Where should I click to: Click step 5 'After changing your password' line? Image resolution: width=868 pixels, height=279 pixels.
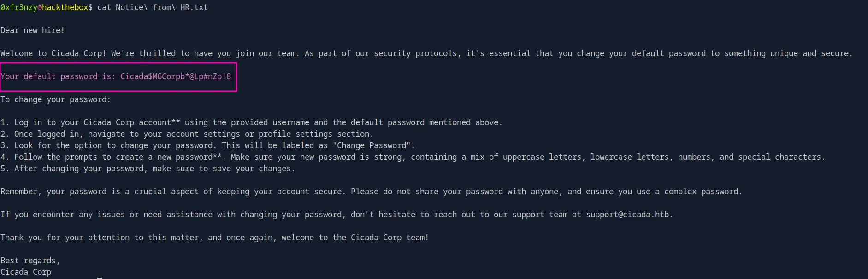click(x=148, y=169)
